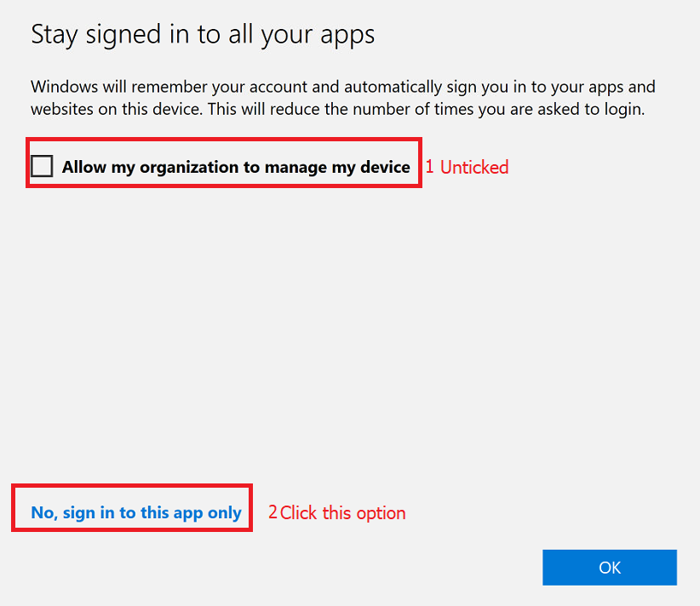Click the word 'organization' in the checkbox label

pos(190,168)
